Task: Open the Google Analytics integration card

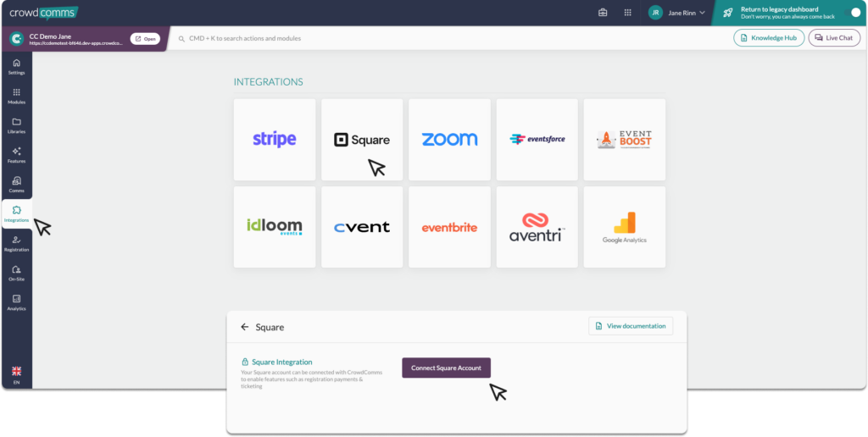Action: pyautogui.click(x=625, y=227)
